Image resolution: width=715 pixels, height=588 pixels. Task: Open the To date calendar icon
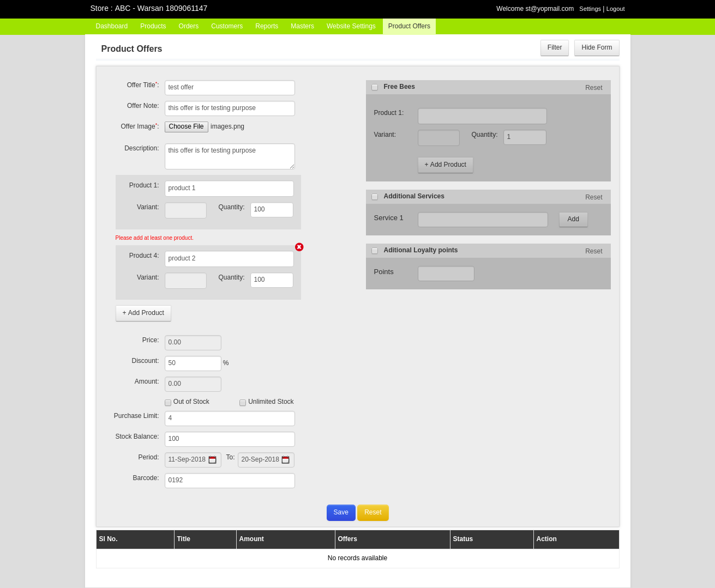(x=286, y=460)
